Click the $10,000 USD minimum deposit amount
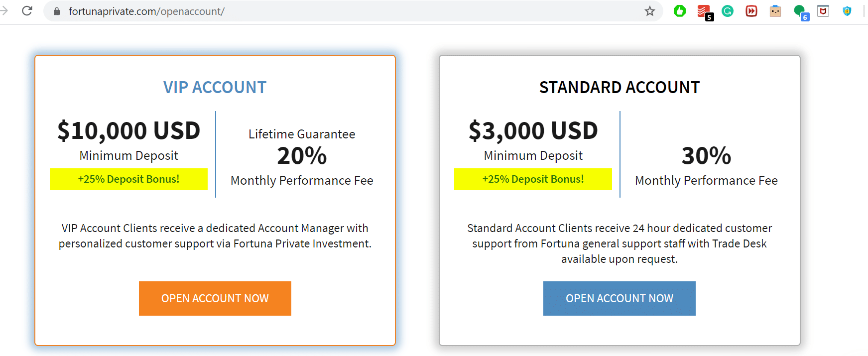The image size is (868, 356). coord(128,131)
